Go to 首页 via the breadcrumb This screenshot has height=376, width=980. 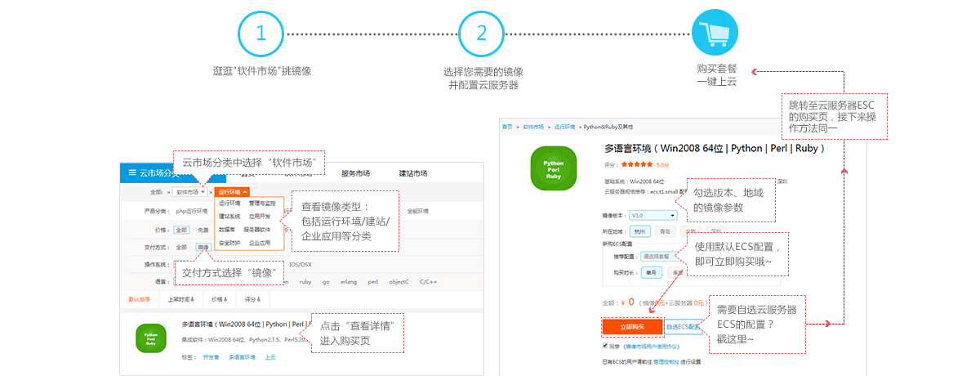[x=508, y=127]
